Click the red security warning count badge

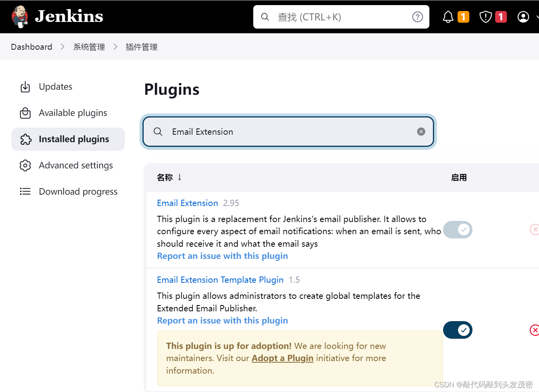point(501,17)
